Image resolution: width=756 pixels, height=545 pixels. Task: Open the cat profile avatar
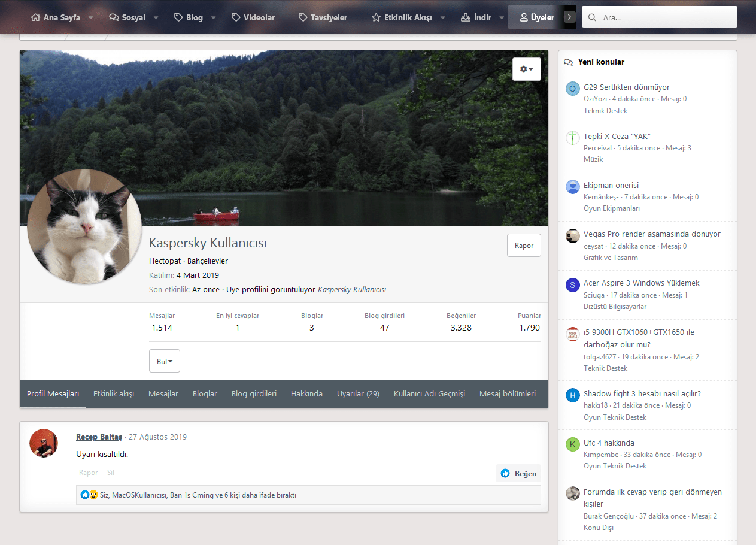click(x=84, y=226)
